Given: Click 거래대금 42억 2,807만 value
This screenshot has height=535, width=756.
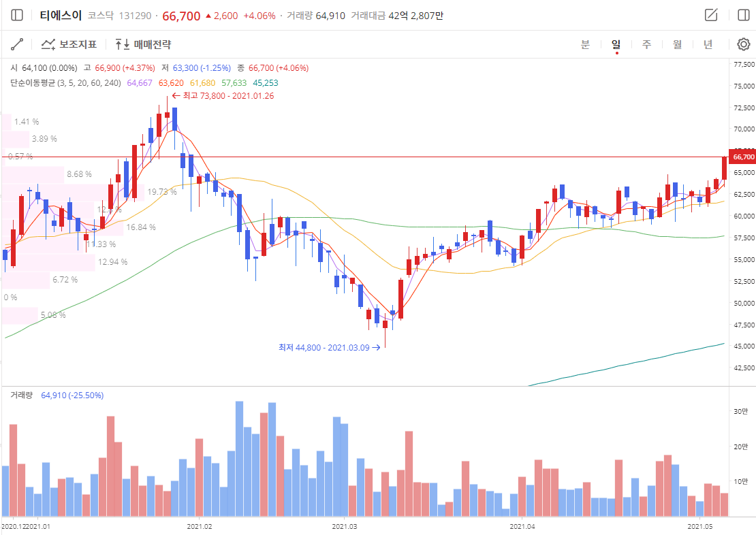Looking at the screenshot, I should 415,16.
